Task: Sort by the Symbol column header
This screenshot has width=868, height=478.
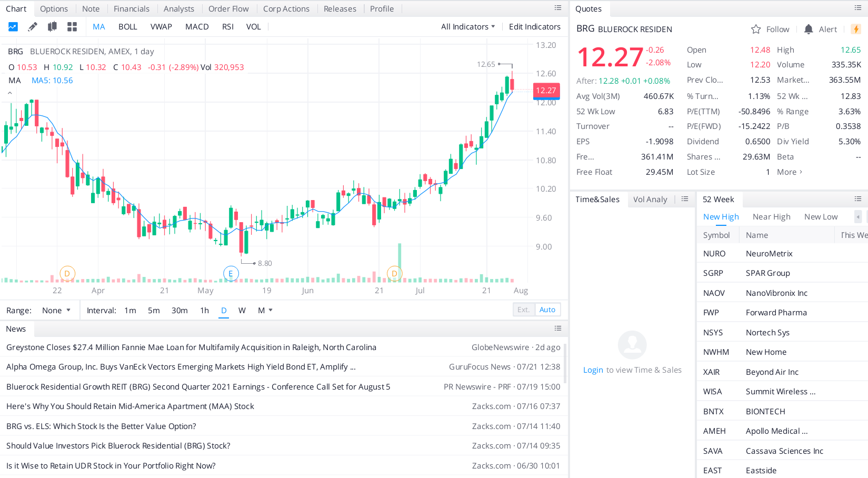Action: tap(716, 235)
